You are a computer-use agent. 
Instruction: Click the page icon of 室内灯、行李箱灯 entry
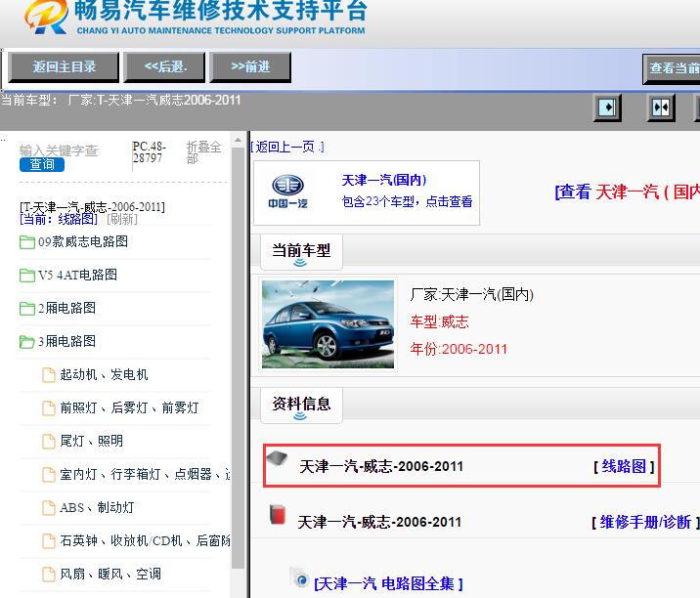[49, 474]
